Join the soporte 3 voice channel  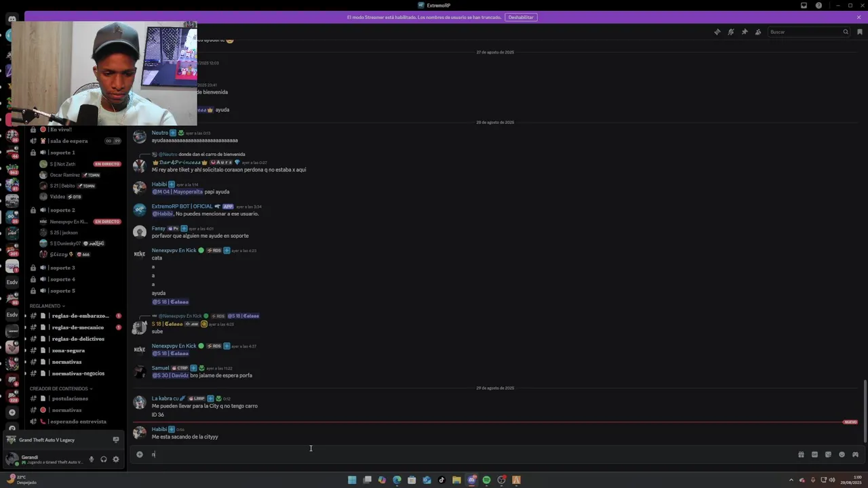[75, 268]
